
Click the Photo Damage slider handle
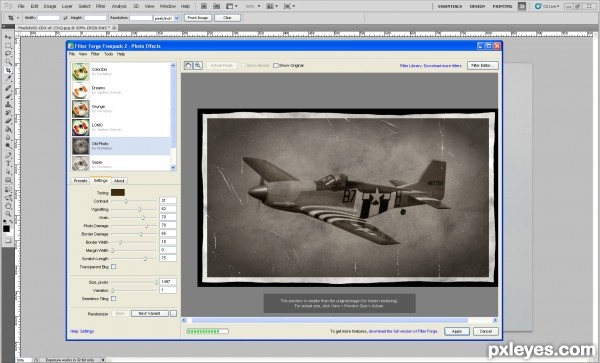(x=146, y=226)
